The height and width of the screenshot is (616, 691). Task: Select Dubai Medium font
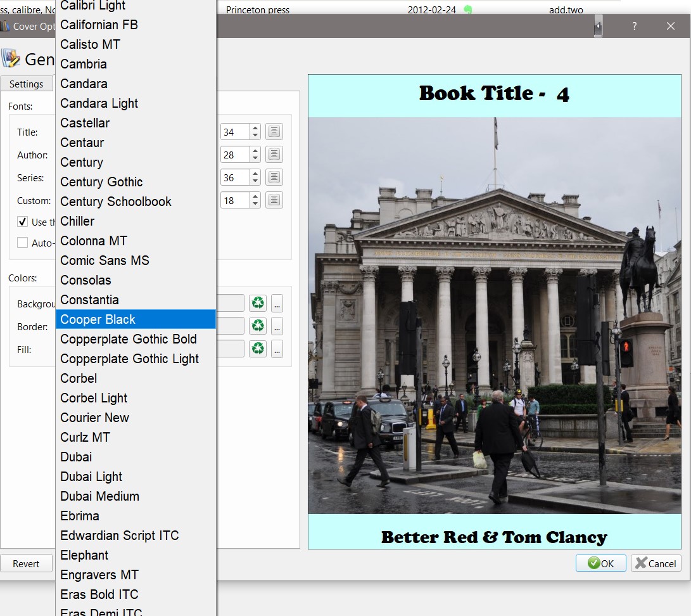136,496
